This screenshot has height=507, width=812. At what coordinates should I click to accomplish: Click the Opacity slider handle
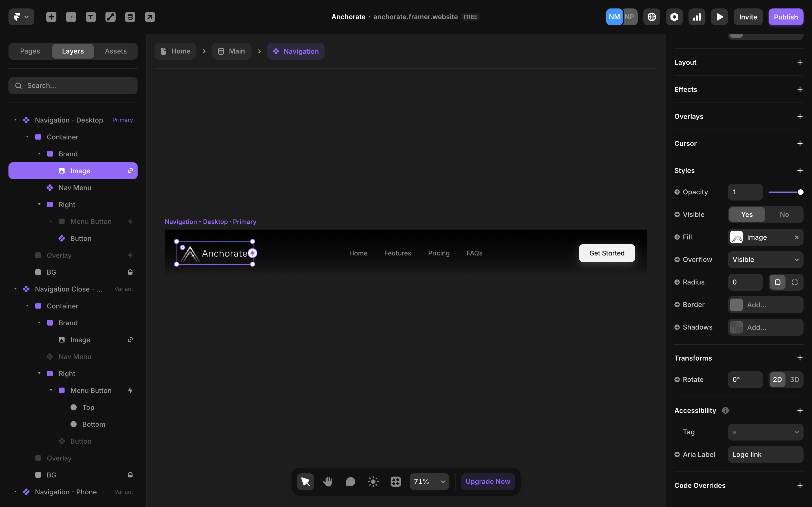tap(801, 192)
